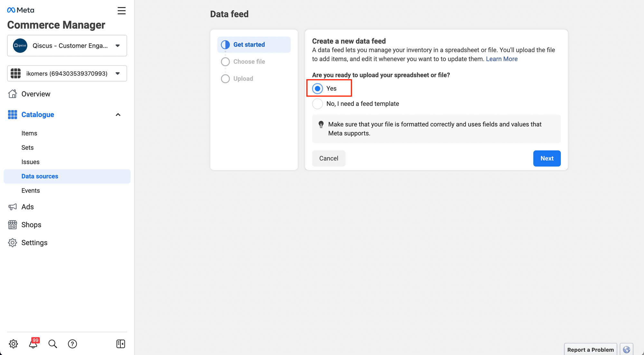Select 'No, I need a feed template'

tap(317, 104)
